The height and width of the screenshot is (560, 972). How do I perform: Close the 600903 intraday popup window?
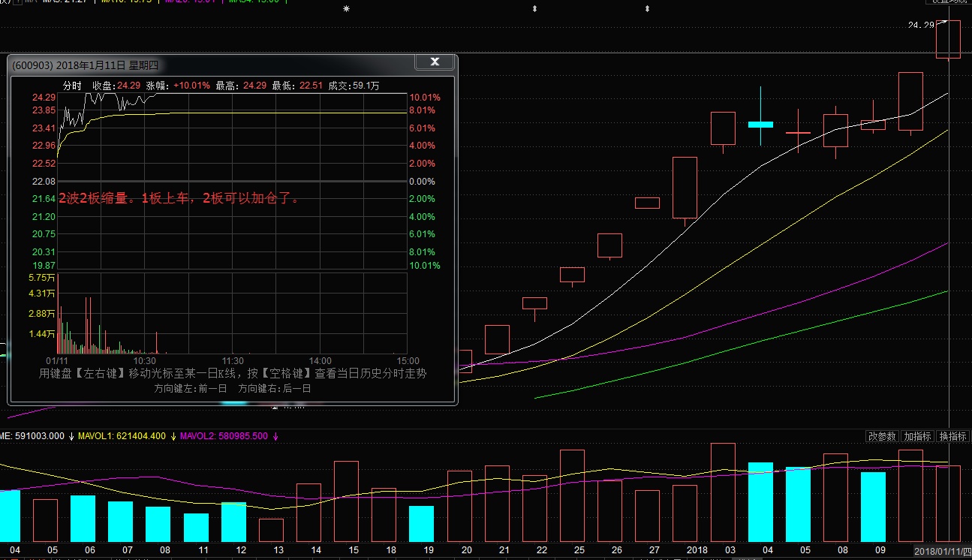click(434, 63)
